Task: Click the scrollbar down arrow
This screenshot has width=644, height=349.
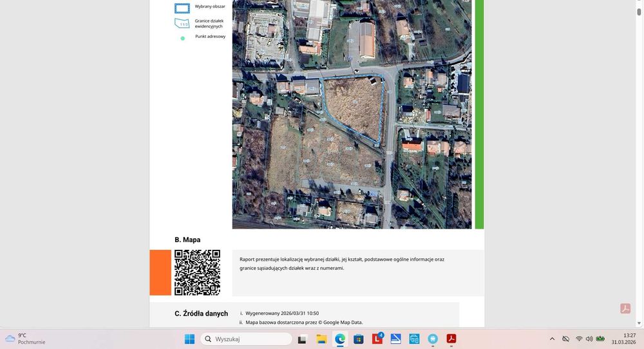Action: 639,323
